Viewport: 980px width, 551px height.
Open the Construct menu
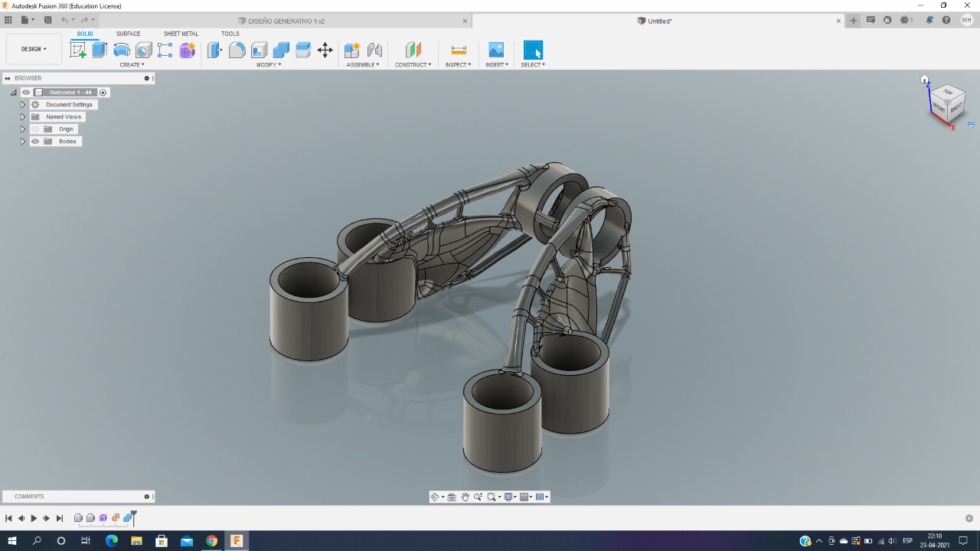pyautogui.click(x=413, y=65)
